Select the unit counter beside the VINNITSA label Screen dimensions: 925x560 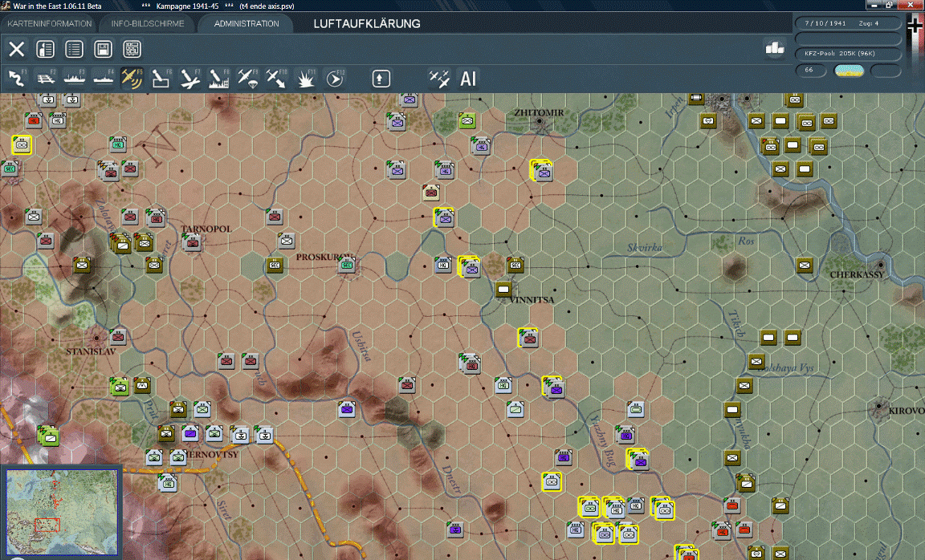pos(503,290)
